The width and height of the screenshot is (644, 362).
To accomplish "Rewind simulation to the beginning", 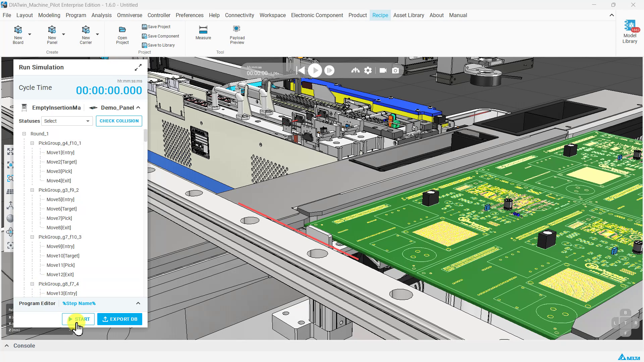I will point(301,70).
